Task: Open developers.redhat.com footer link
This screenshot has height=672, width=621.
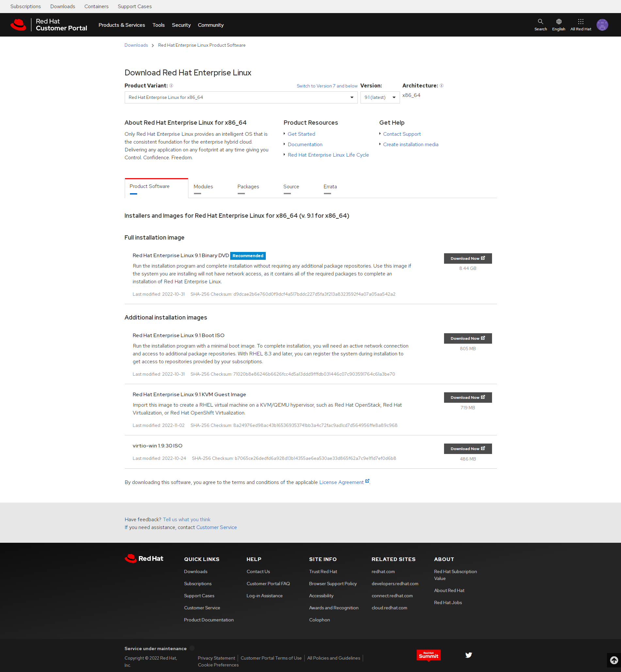Action: click(395, 584)
